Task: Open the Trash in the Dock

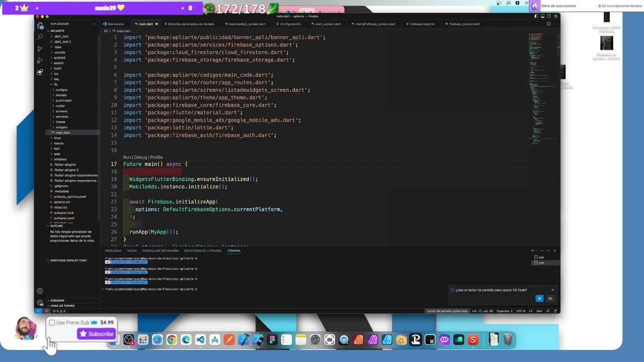Action: click(508, 340)
